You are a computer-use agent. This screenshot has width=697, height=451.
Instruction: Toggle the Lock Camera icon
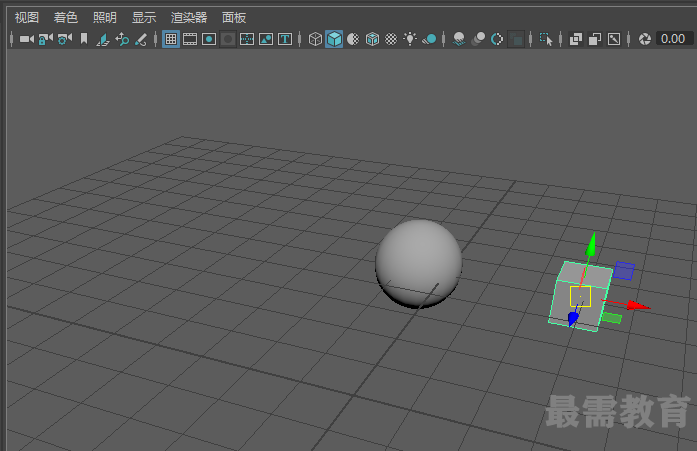pos(46,39)
